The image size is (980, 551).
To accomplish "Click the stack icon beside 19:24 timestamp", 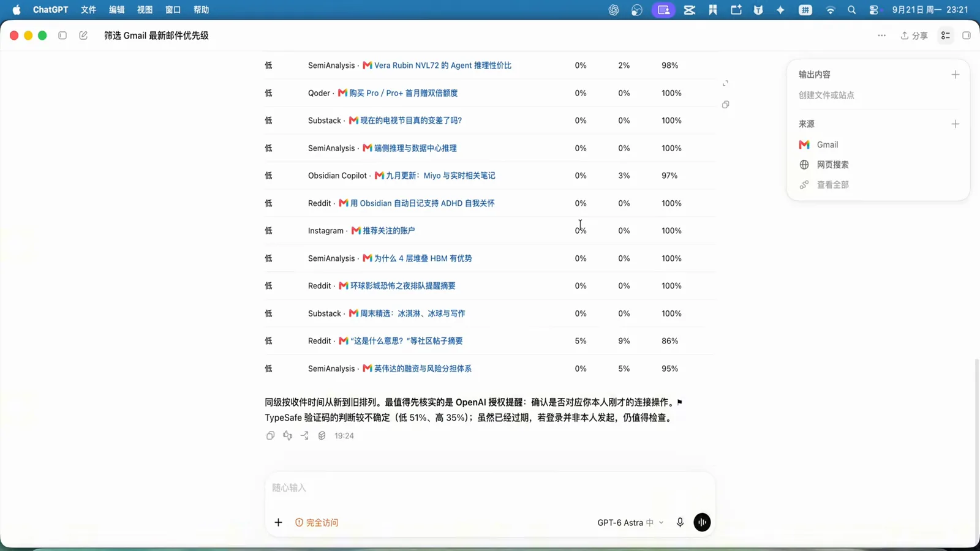I will click(322, 436).
